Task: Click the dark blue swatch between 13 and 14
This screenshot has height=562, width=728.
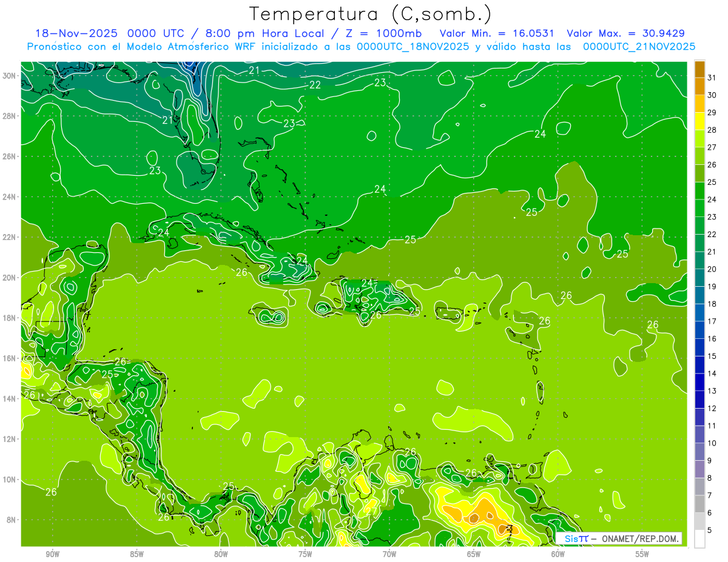Action: 699,382
